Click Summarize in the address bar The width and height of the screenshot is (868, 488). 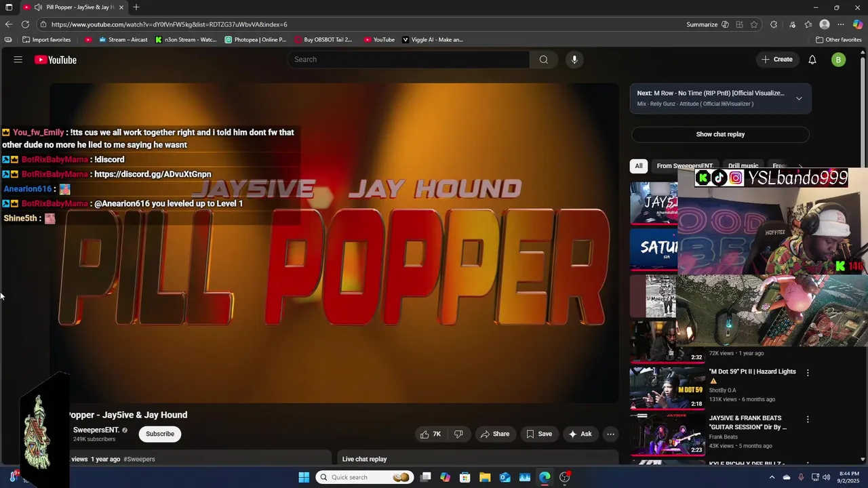click(702, 24)
